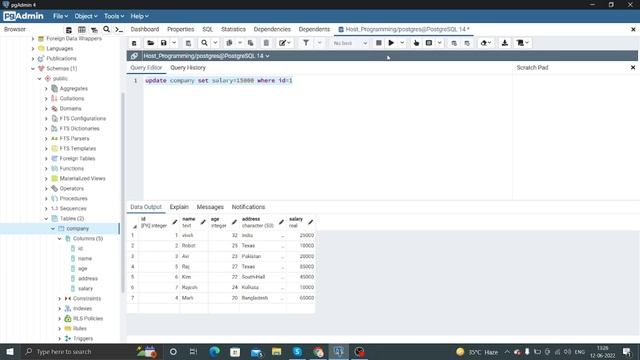The width and height of the screenshot is (640, 360).
Task: Open the find options dropdown arrow
Action: 215,43
